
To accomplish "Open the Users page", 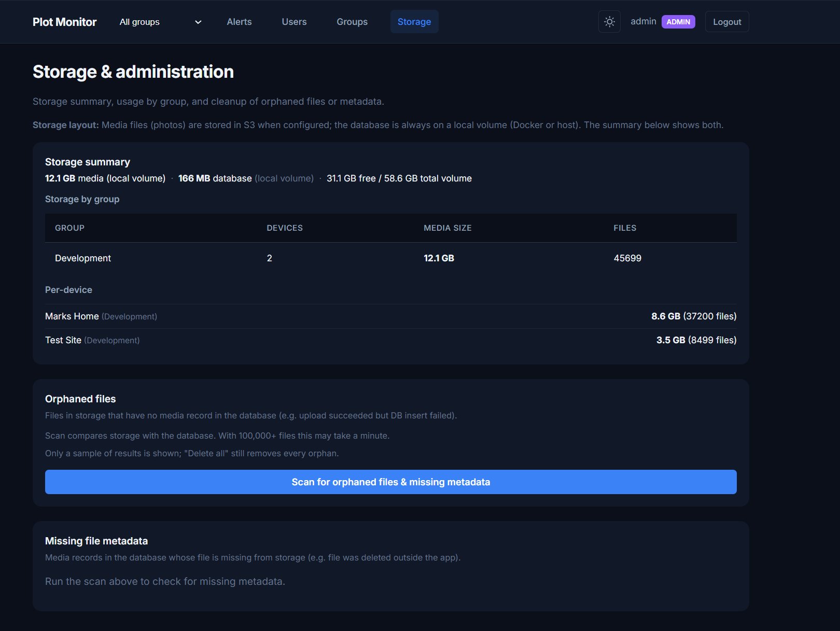I will (294, 22).
